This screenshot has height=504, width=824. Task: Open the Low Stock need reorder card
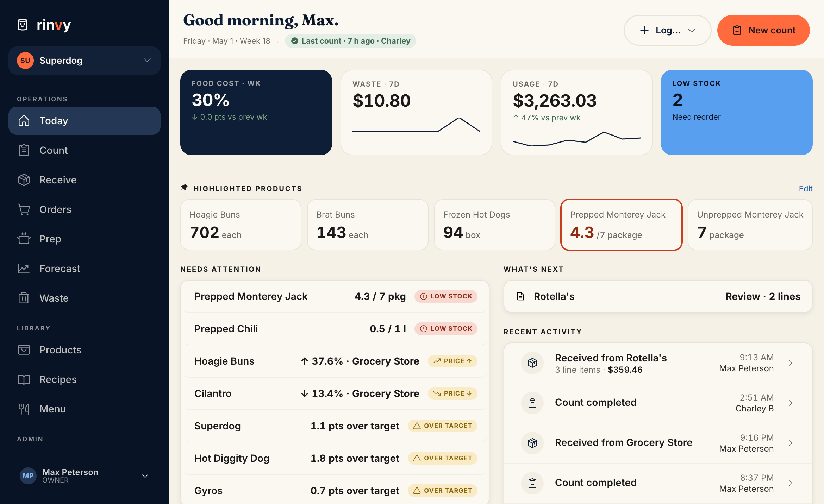737,112
